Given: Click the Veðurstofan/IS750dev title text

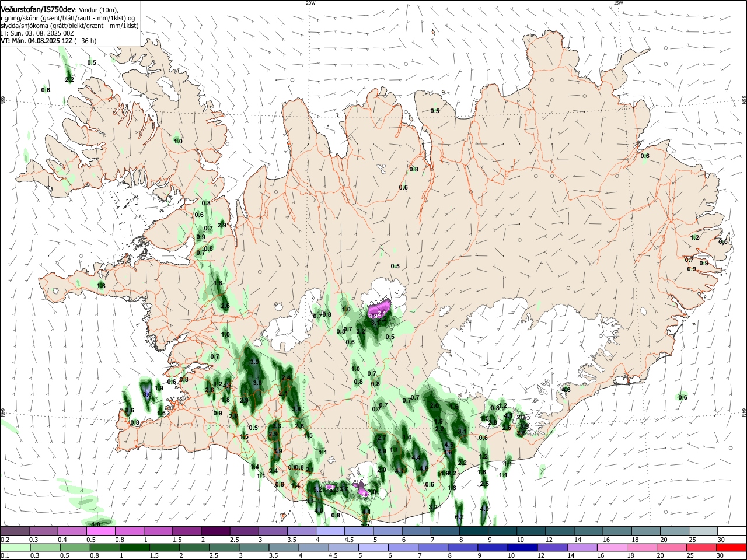Looking at the screenshot, I should [x=38, y=9].
